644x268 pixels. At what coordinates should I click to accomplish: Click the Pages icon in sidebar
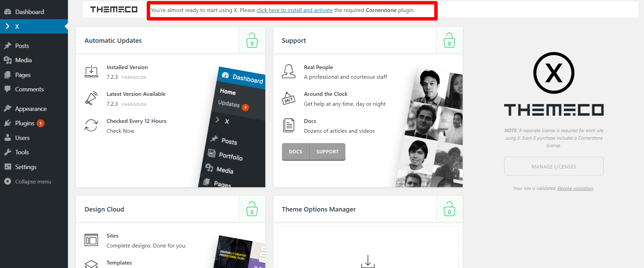(x=8, y=75)
